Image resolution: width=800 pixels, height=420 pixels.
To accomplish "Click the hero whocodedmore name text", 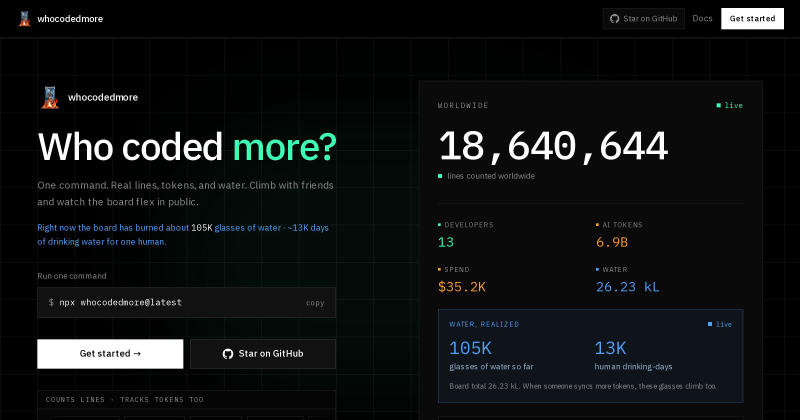I will coord(103,97).
